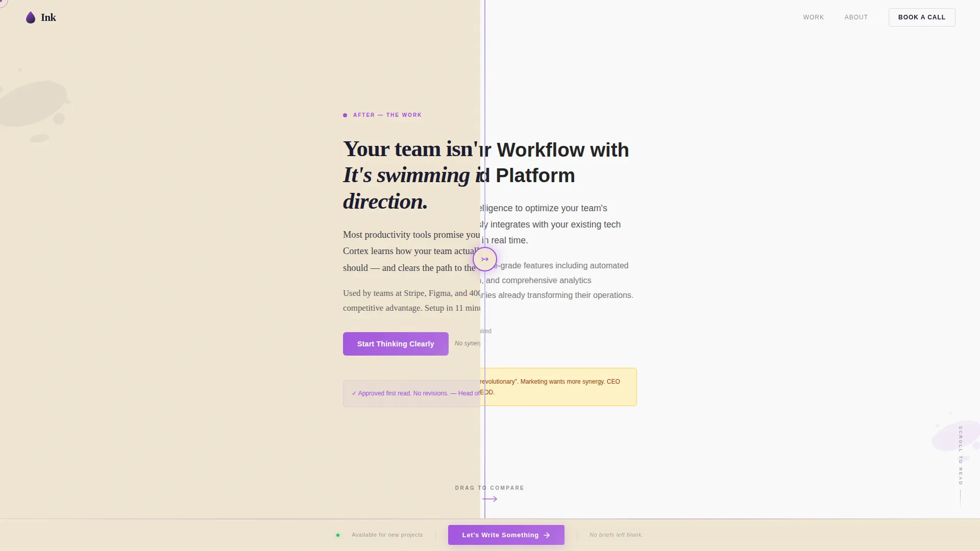Click the Drag to Compare label
Image resolution: width=980 pixels, height=551 pixels.
(489, 488)
